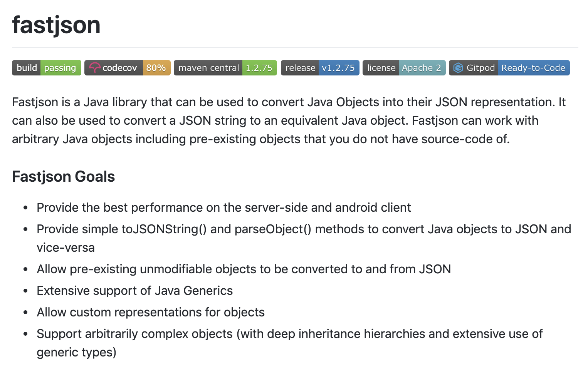588x368 pixels.
Task: Click the codecov umbrella logo icon
Action: [94, 68]
